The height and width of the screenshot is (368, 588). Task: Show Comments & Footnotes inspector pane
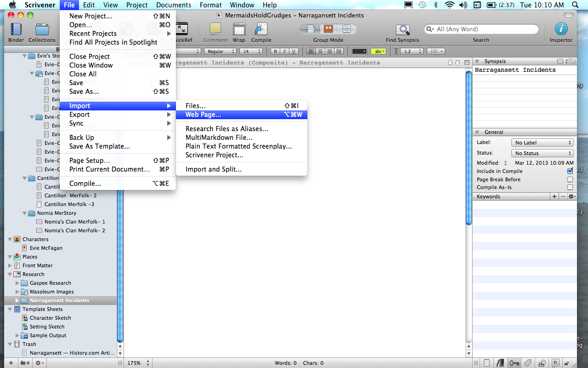[556, 363]
